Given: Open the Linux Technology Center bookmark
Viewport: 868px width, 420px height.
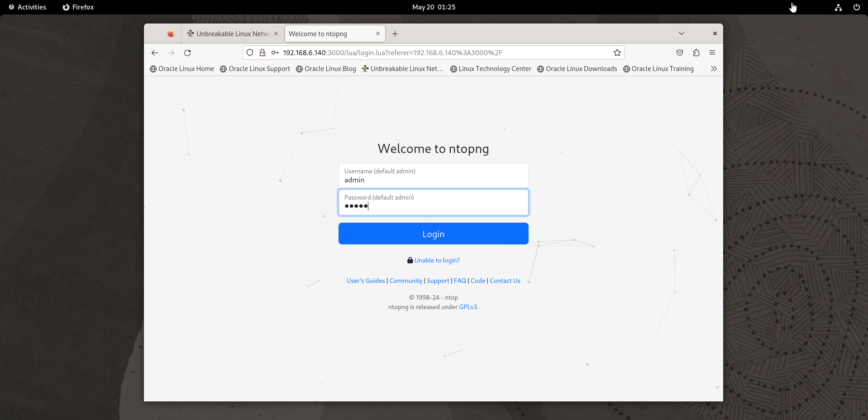Looking at the screenshot, I should point(491,69).
